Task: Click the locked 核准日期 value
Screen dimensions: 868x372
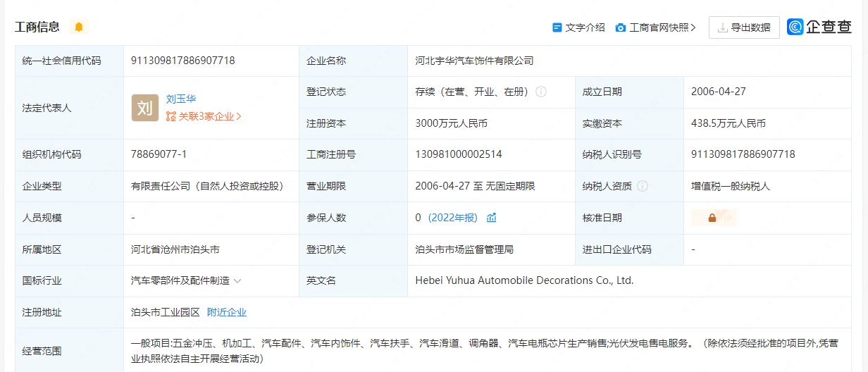Action: click(714, 218)
